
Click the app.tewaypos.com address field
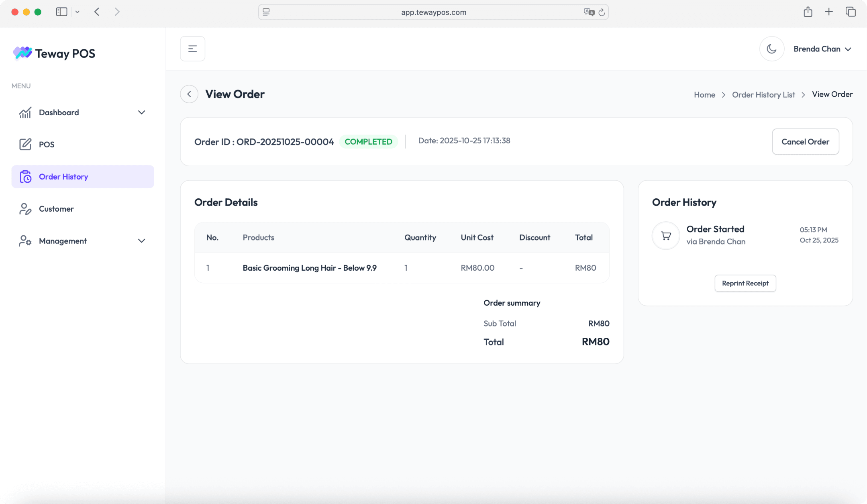click(433, 12)
